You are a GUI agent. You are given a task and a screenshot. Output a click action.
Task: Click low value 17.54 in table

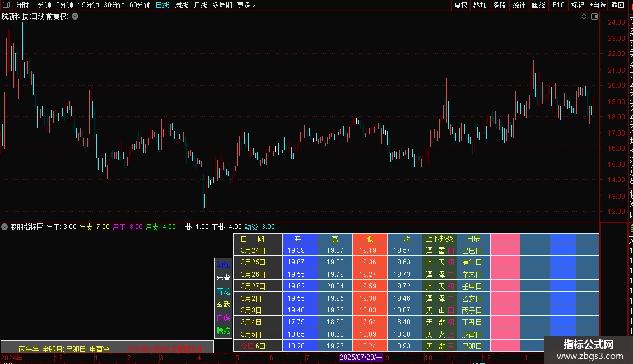pyautogui.click(x=370, y=322)
